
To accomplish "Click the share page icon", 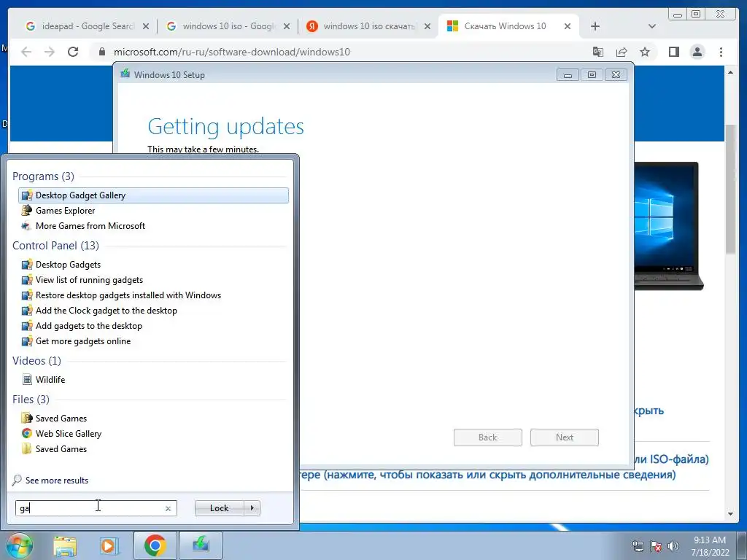I will (x=622, y=52).
